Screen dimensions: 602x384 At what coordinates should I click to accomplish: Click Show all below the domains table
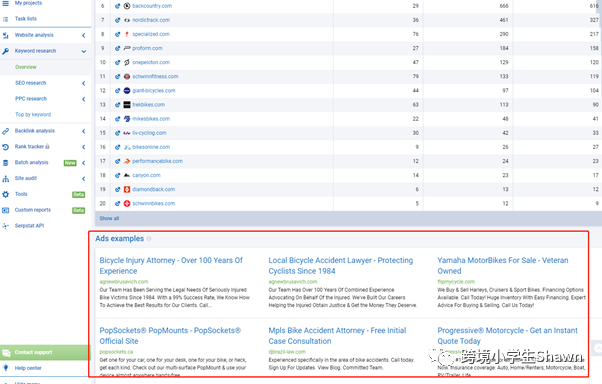tap(109, 218)
